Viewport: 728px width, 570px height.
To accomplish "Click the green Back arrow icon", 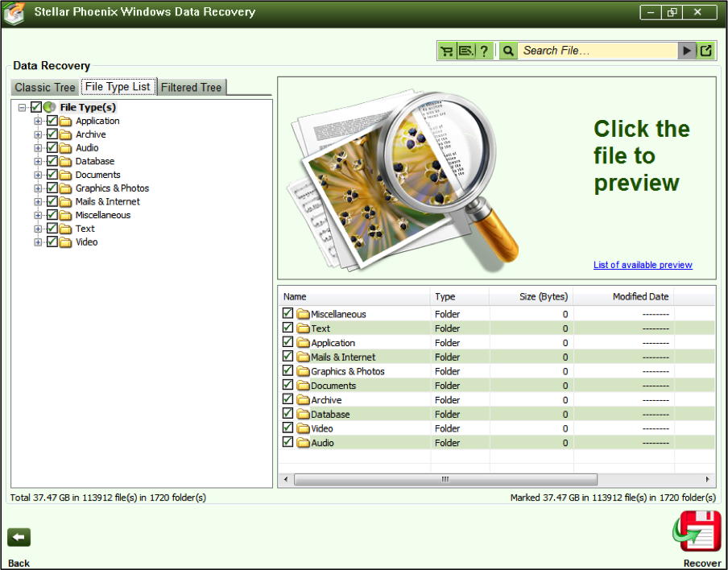I will pyautogui.click(x=19, y=538).
